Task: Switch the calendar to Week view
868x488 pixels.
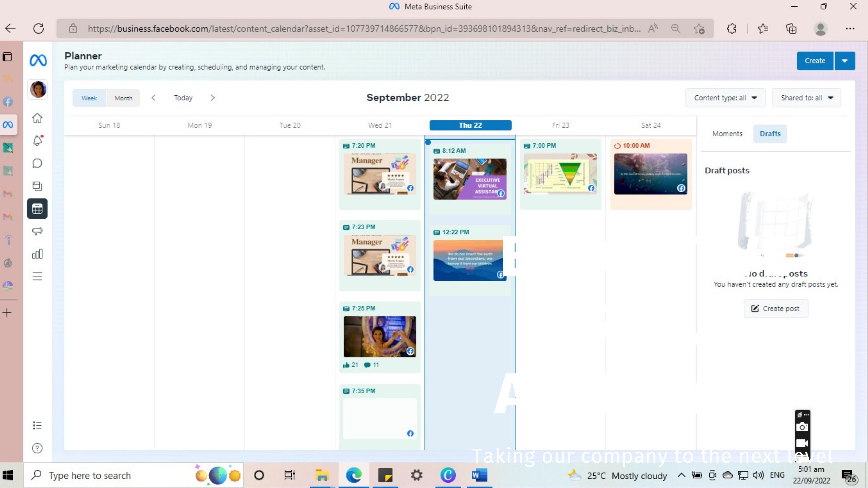Action: pos(89,98)
